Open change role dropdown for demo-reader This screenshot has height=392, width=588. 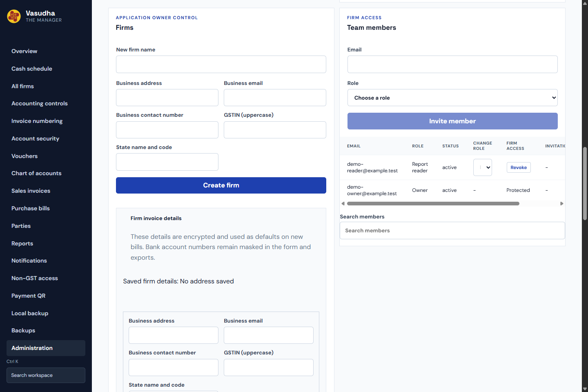point(483,167)
